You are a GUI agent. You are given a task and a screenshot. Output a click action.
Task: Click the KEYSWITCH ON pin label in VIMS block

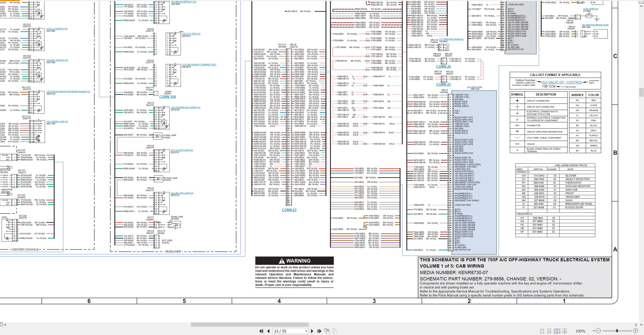pos(462,250)
